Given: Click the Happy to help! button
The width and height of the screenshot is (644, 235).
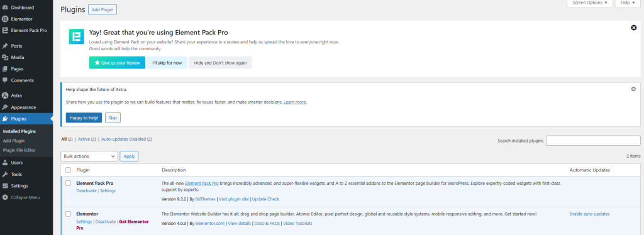Looking at the screenshot, I should point(84,117).
